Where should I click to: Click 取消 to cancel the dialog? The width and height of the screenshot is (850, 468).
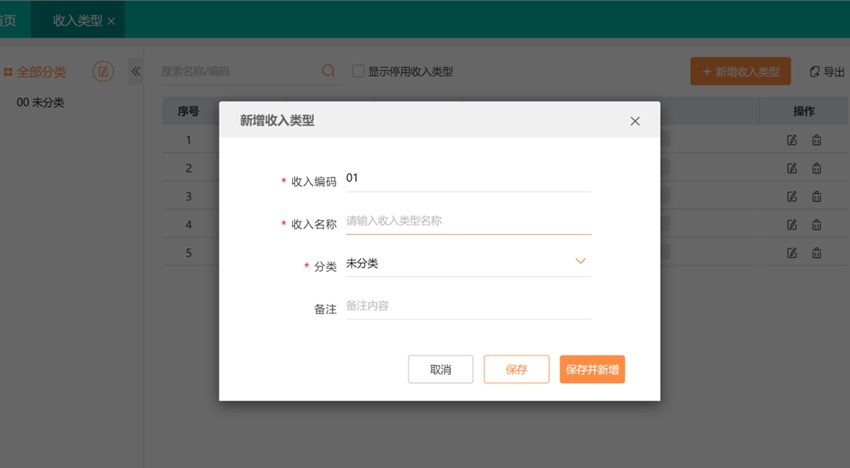click(440, 370)
